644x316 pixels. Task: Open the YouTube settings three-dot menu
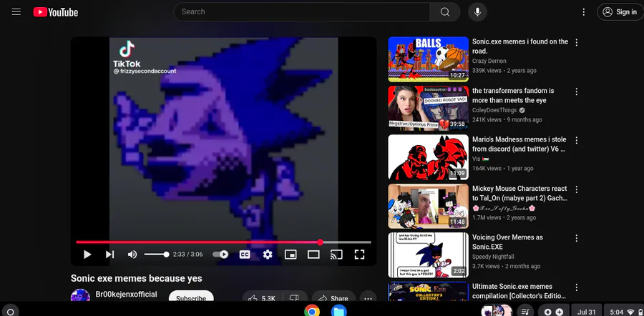(x=584, y=12)
